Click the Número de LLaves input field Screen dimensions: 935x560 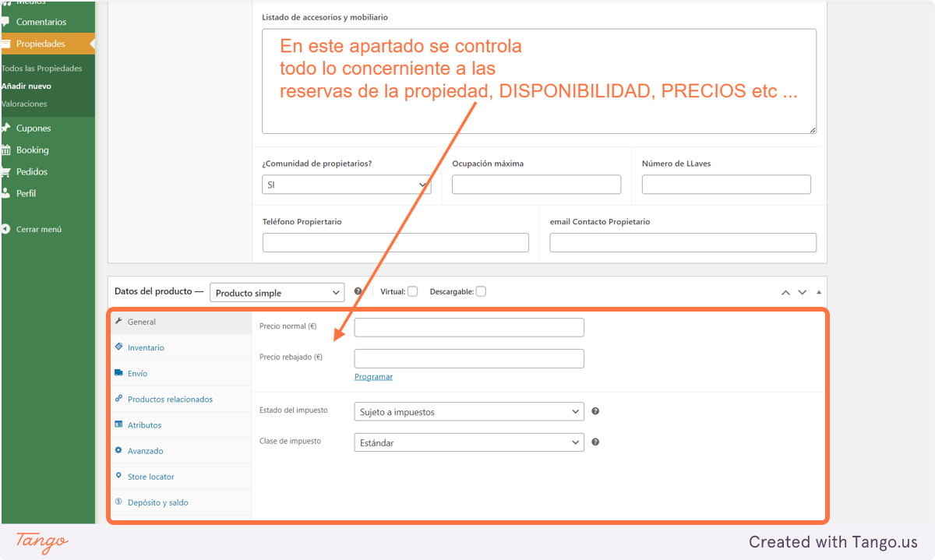(726, 185)
